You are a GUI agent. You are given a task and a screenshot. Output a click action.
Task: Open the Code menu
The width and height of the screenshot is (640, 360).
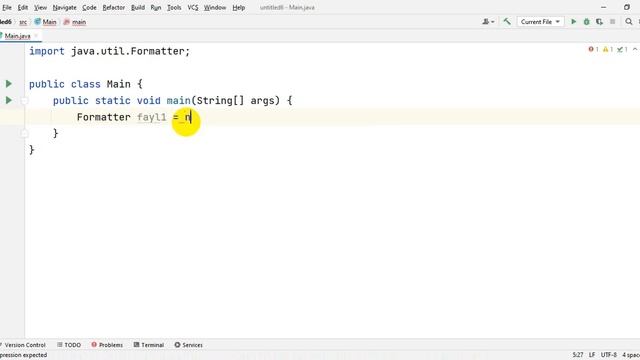pos(89,7)
